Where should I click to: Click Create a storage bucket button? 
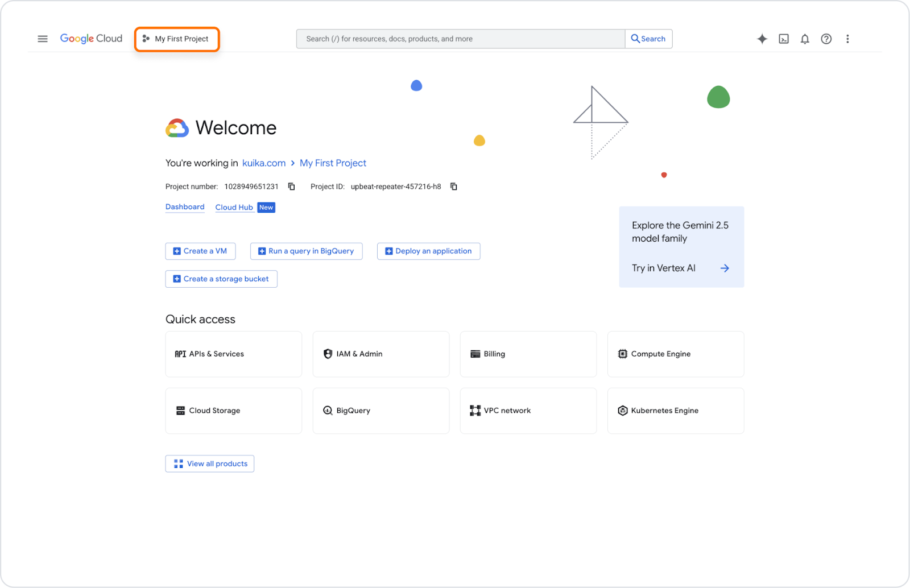pos(221,279)
